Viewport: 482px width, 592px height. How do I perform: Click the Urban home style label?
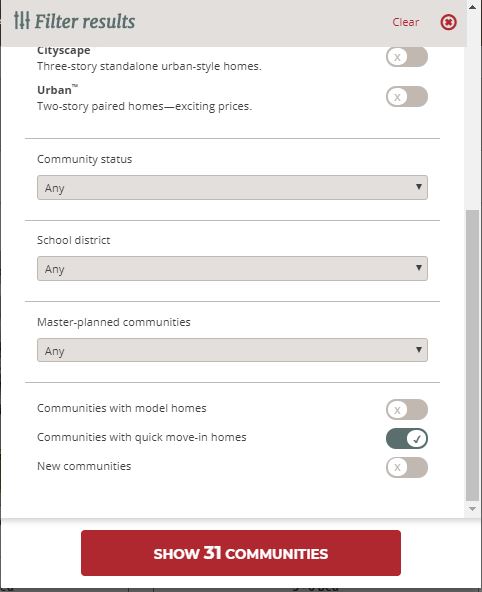coord(57,90)
